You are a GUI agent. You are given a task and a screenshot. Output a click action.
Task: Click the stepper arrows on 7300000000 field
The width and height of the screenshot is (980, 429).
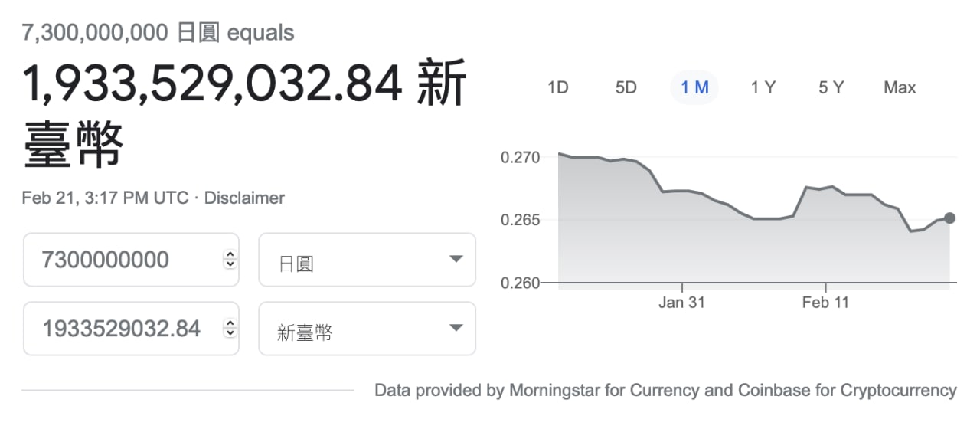pyautogui.click(x=230, y=260)
